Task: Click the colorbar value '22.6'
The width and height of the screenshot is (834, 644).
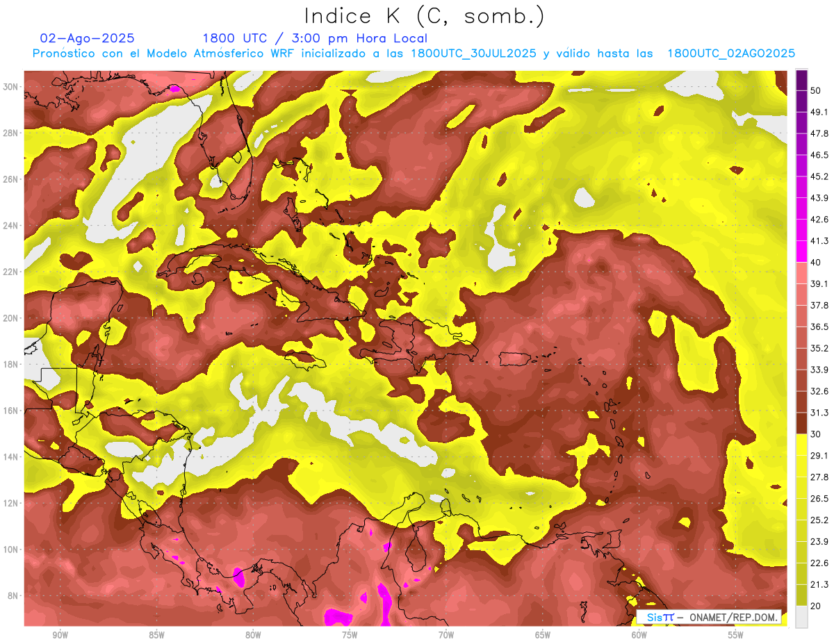Action: [819, 563]
